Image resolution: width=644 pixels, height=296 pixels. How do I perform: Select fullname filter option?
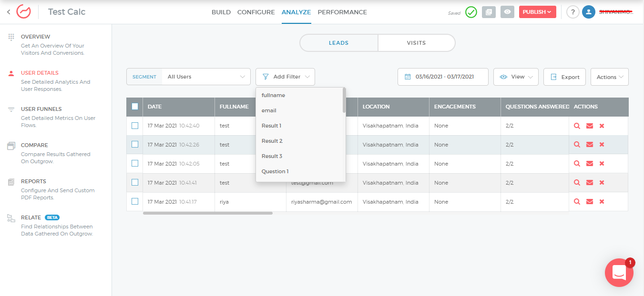coord(299,95)
